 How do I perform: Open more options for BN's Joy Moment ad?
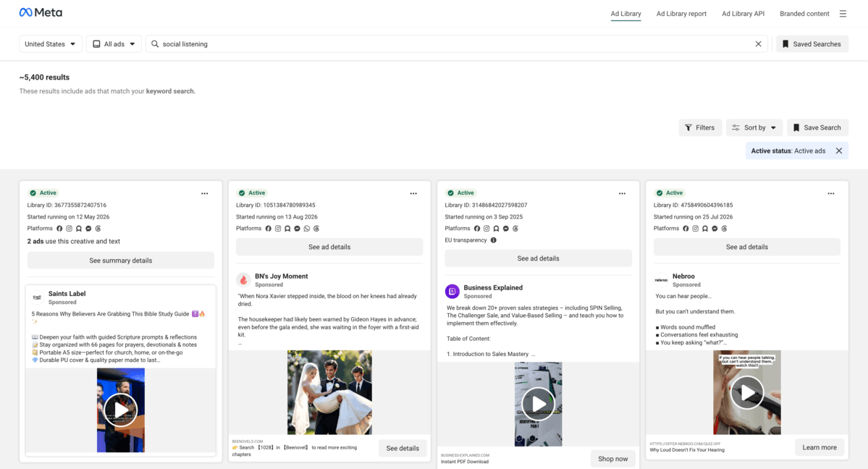click(x=413, y=193)
